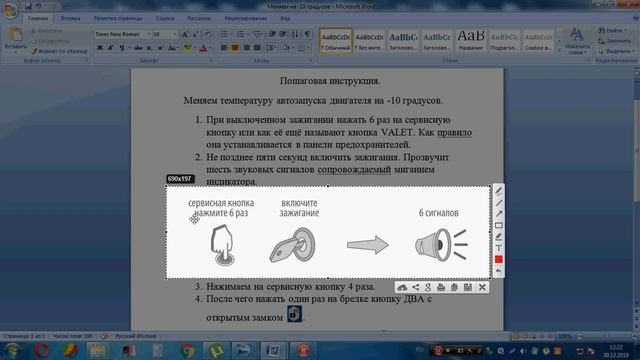Toggle subscript formatting
Image resolution: width=640 pixels, height=360 pixels.
(x=149, y=48)
